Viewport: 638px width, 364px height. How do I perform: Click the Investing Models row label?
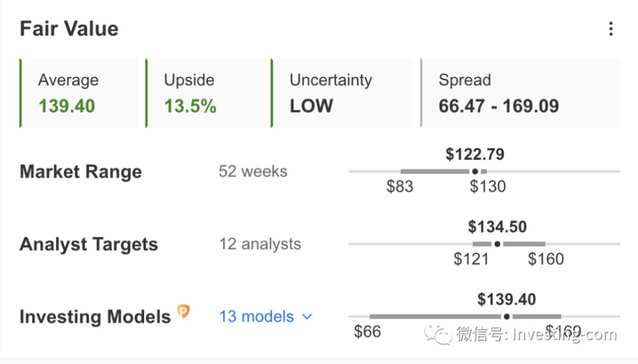pos(95,316)
